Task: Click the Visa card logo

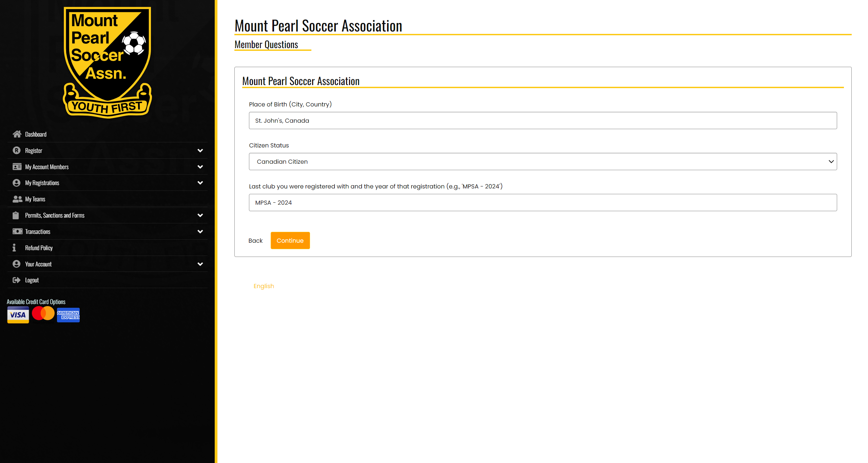Action: click(x=18, y=315)
